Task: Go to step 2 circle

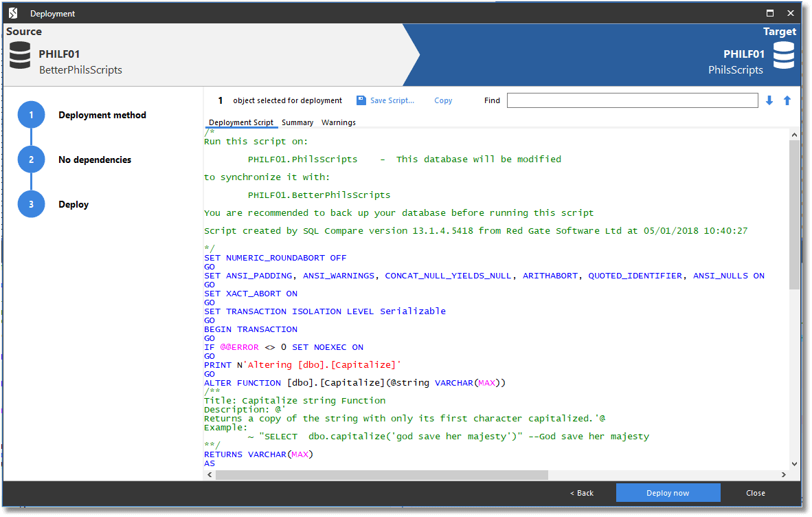Action: [x=31, y=159]
